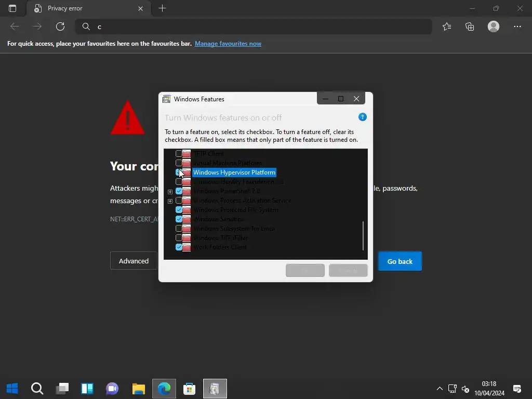Select the Privacy error tab
This screenshot has width=532, height=399.
pos(88,8)
